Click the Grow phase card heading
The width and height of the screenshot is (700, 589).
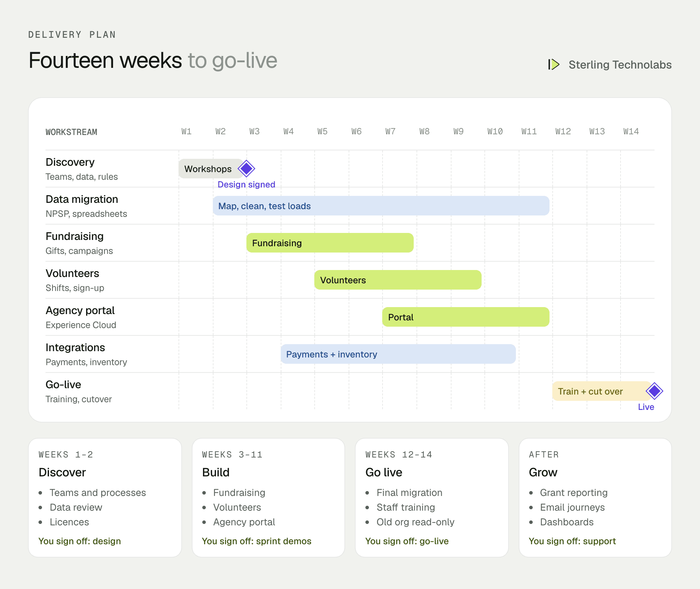pyautogui.click(x=543, y=472)
